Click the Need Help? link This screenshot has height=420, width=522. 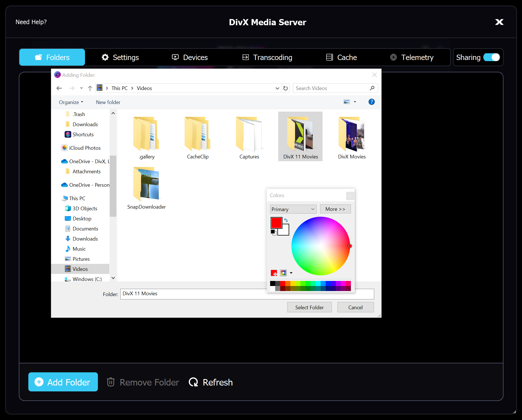31,22
